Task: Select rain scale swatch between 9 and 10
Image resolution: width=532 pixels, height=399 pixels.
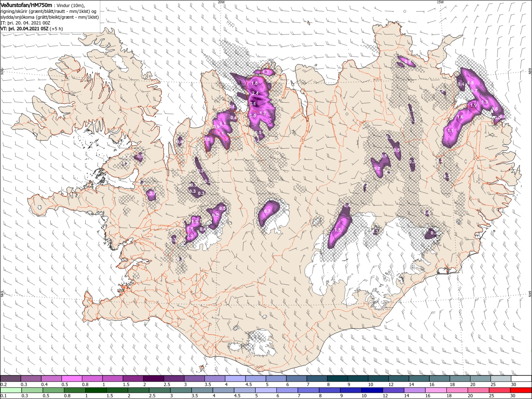Action: point(350,390)
